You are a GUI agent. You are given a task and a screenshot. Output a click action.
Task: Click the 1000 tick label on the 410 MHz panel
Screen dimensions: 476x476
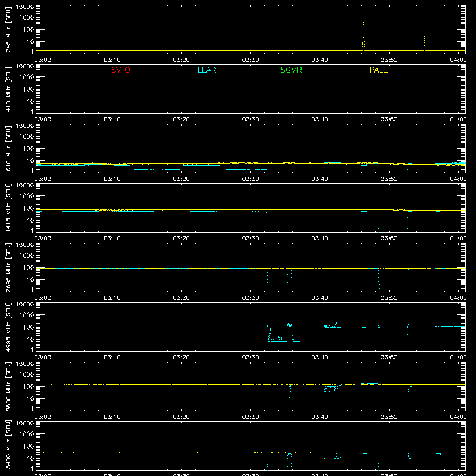27,77
